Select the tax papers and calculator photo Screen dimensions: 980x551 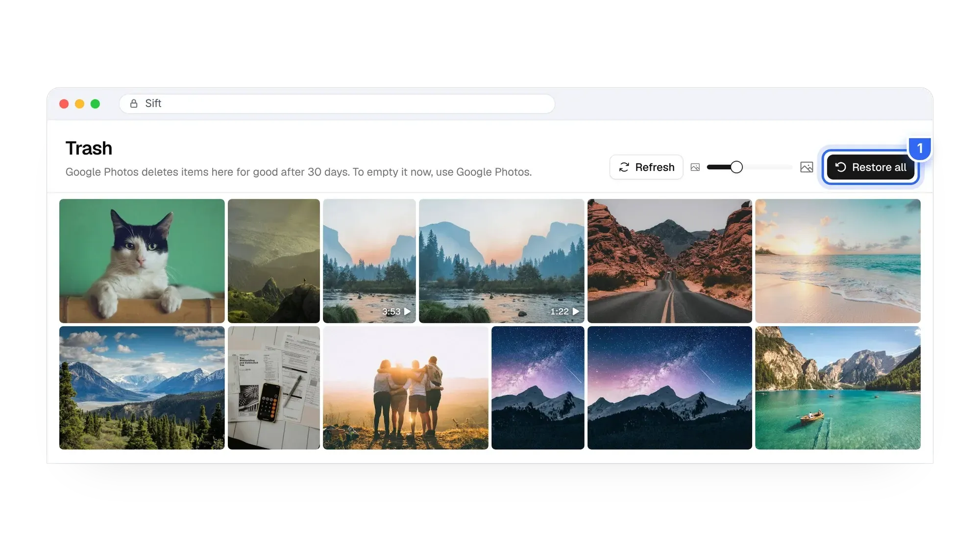point(274,387)
